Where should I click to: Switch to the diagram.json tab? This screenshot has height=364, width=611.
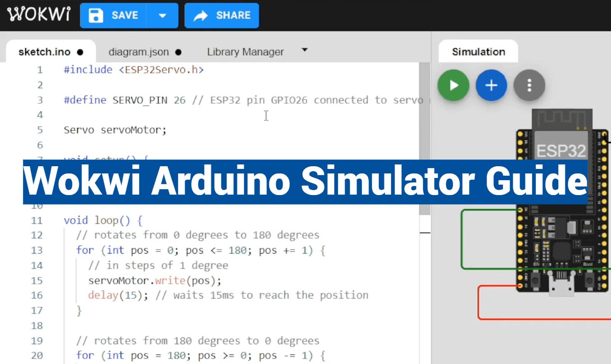tap(139, 51)
